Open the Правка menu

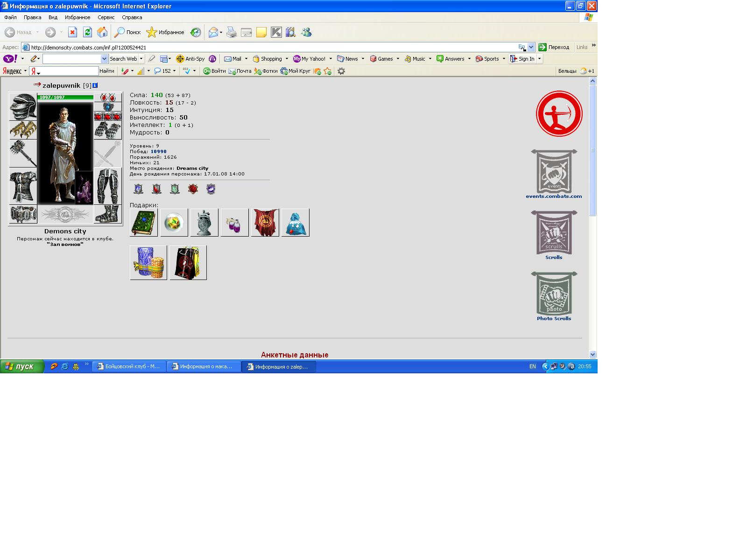click(32, 17)
